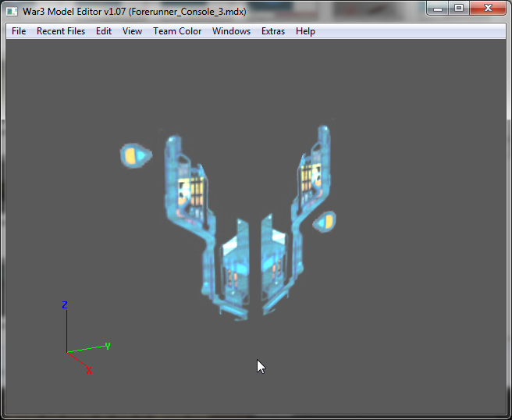Open the Edit menu
Screen dimensions: 512x420
pos(104,31)
